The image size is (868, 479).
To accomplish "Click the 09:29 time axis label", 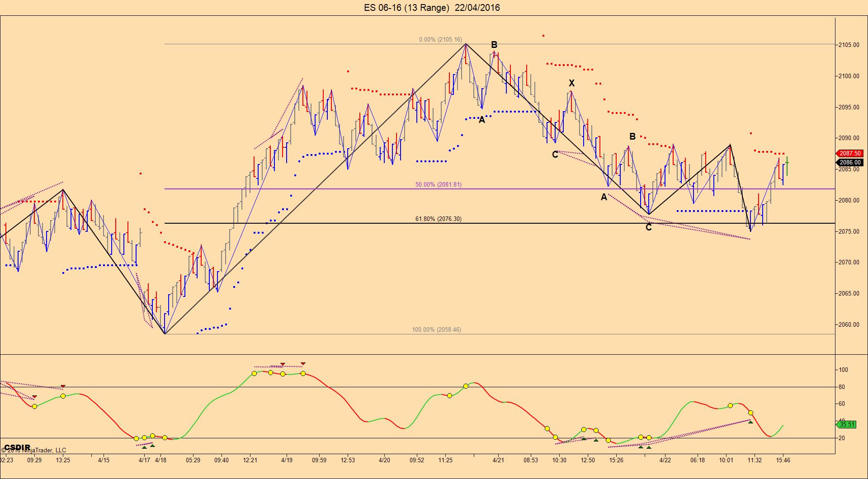I will point(34,460).
